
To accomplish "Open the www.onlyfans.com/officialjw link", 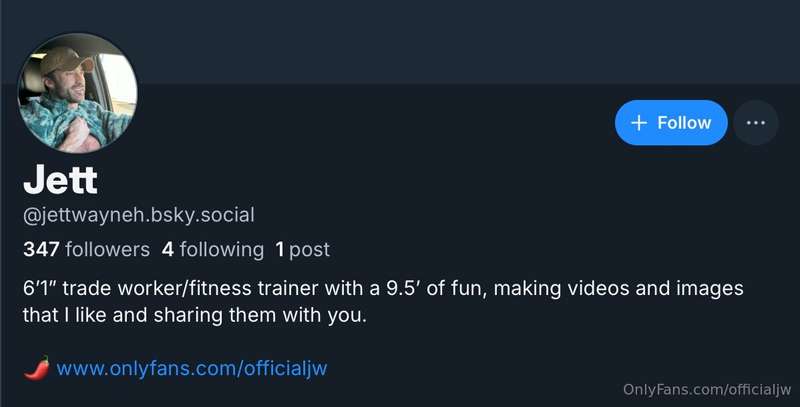I will click(192, 368).
